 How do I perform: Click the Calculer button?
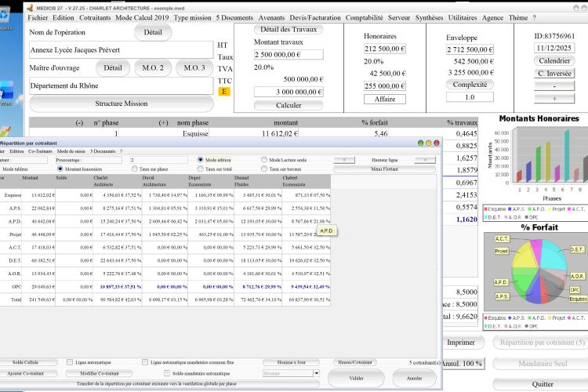click(289, 105)
